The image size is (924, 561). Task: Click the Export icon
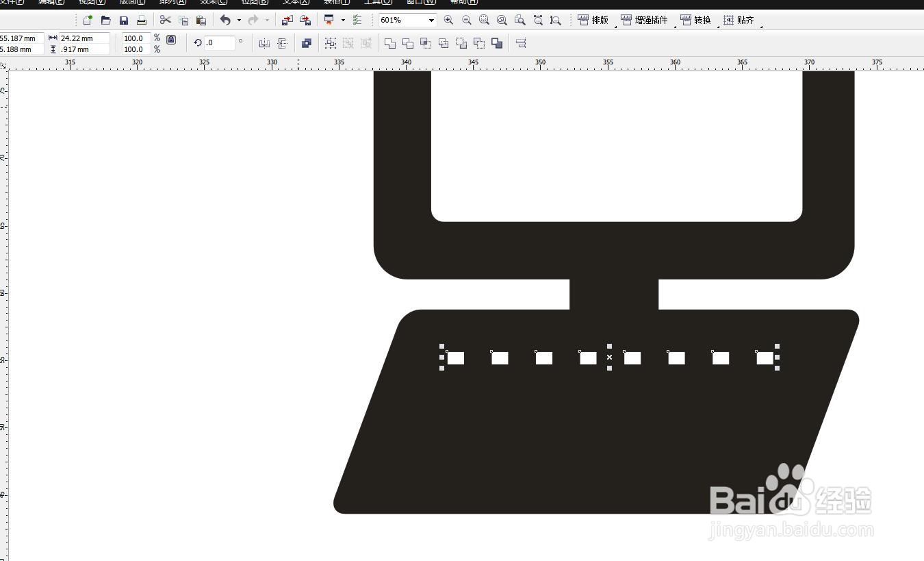[x=305, y=21]
